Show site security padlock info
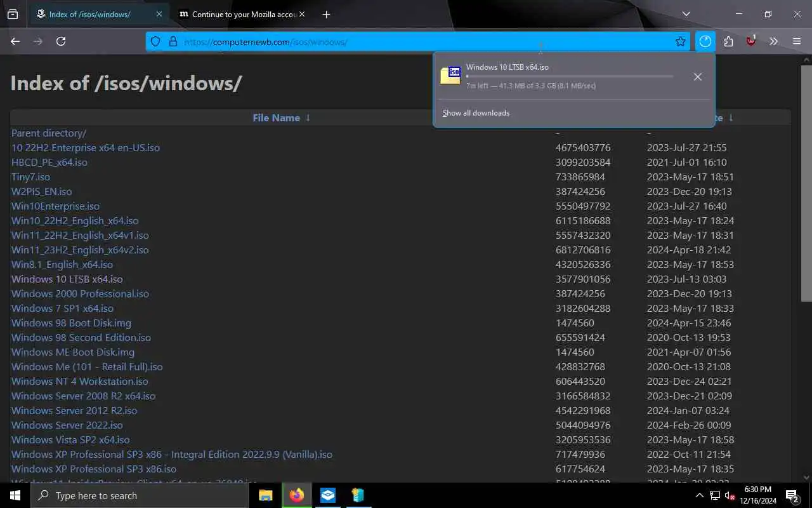This screenshot has width=812, height=508. 173,42
